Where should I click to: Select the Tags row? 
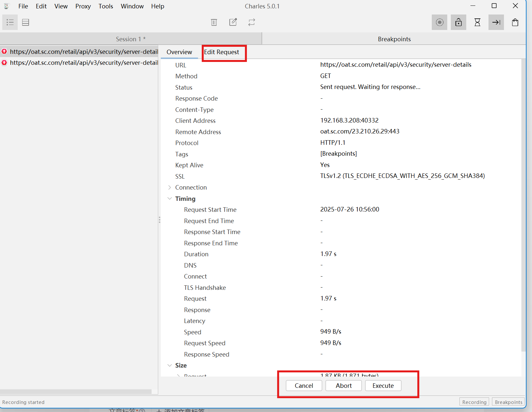(x=341, y=154)
